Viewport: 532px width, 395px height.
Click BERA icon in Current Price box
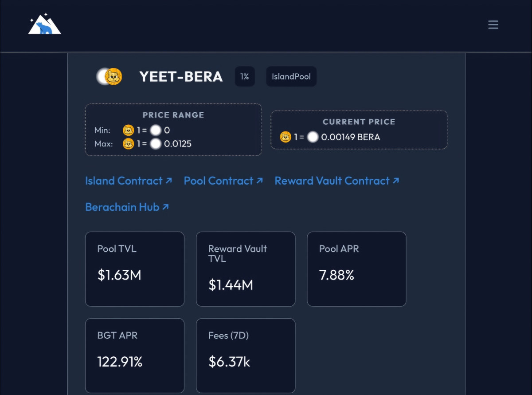pyautogui.click(x=313, y=137)
